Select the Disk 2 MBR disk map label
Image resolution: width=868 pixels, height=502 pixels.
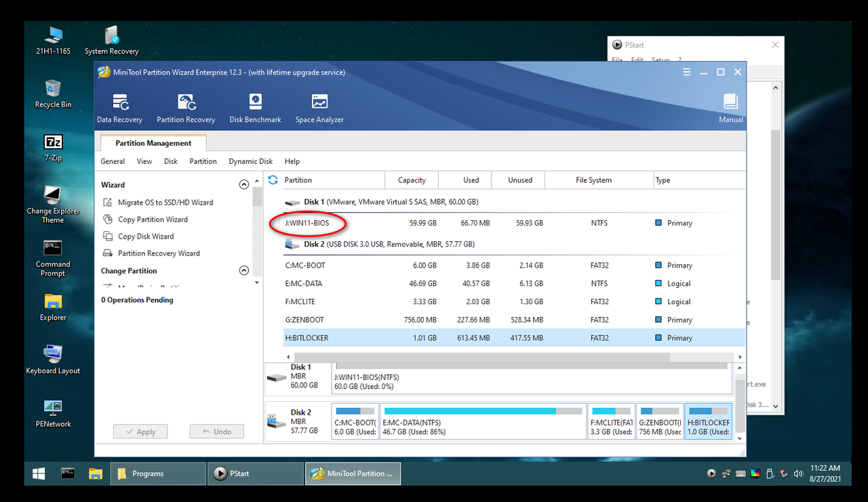point(297,421)
